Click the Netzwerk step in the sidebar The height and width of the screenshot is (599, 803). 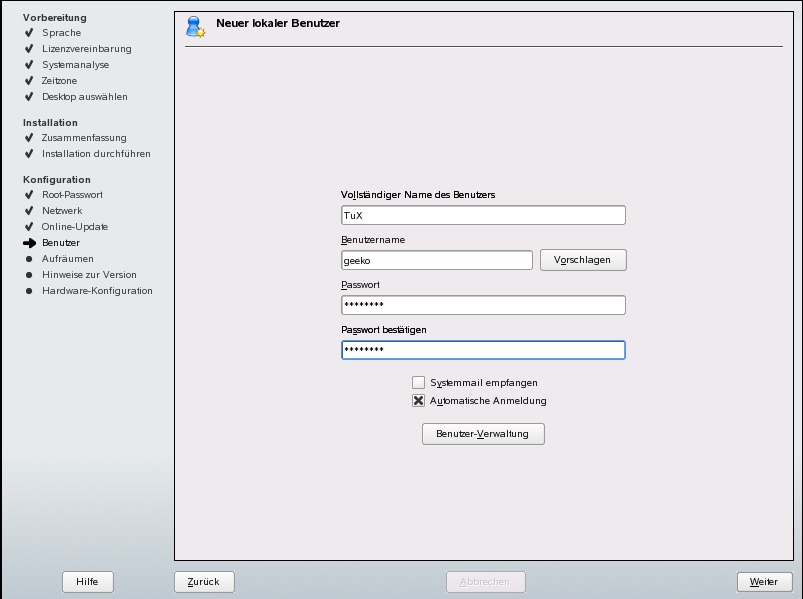[x=62, y=211]
